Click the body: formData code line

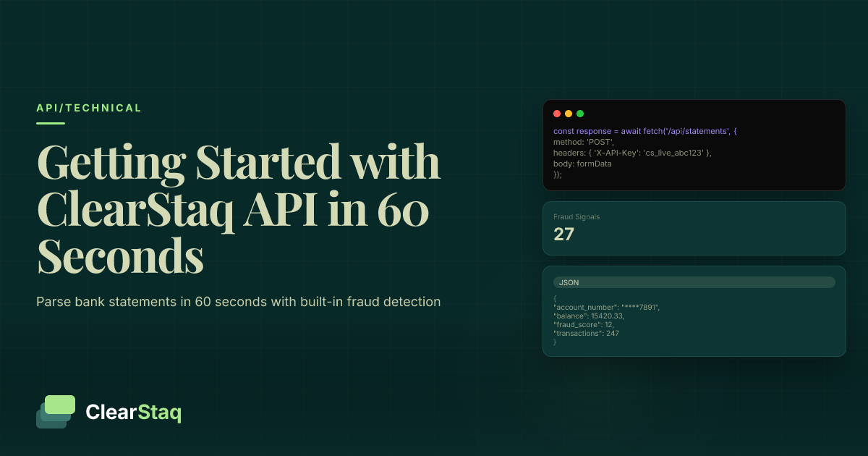582,164
